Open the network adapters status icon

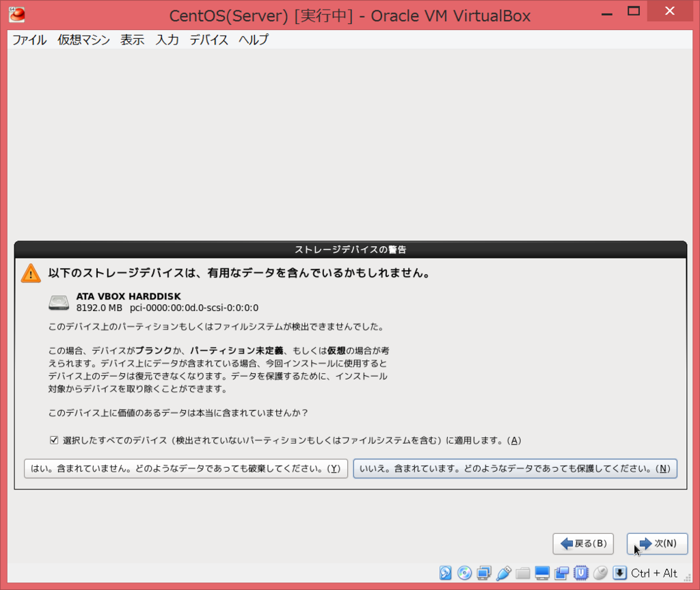[x=484, y=573]
